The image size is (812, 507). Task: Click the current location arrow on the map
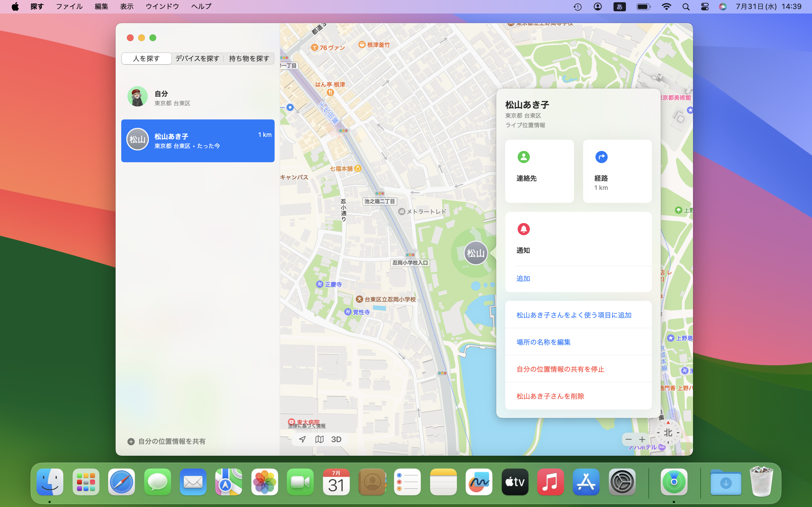pyautogui.click(x=302, y=439)
